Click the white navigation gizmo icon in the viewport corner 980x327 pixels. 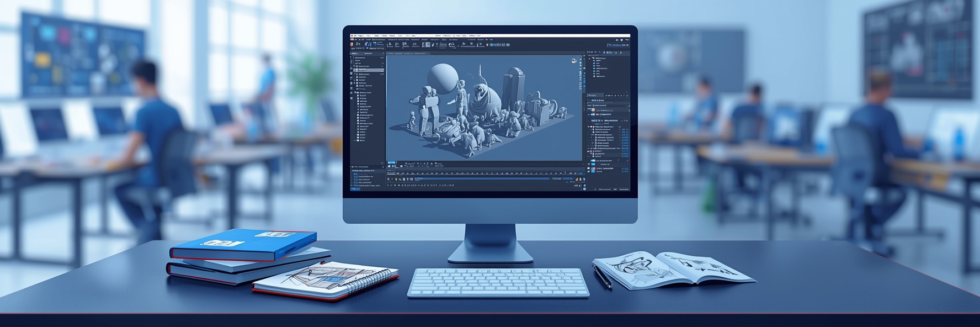coord(574,61)
